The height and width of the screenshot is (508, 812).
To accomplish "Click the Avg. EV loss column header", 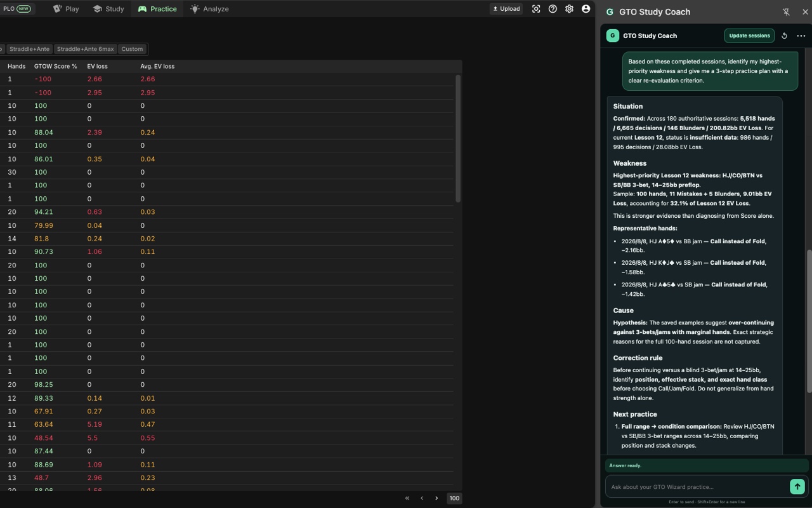I will (x=157, y=66).
